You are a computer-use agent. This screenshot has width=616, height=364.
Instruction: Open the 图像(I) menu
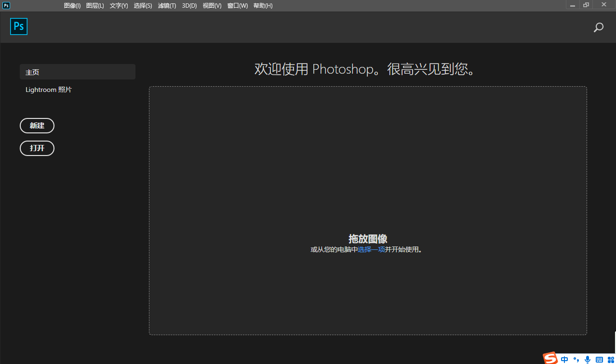(72, 6)
